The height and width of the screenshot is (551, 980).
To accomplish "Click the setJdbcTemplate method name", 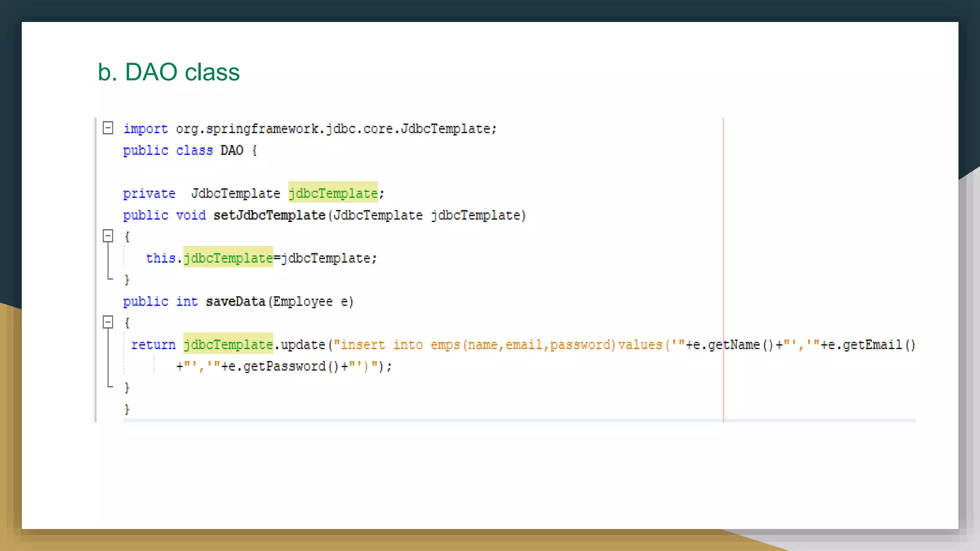I will pyautogui.click(x=269, y=215).
